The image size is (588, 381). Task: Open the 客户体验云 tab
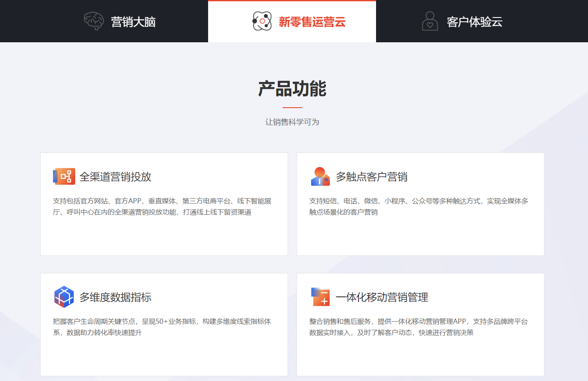(474, 22)
